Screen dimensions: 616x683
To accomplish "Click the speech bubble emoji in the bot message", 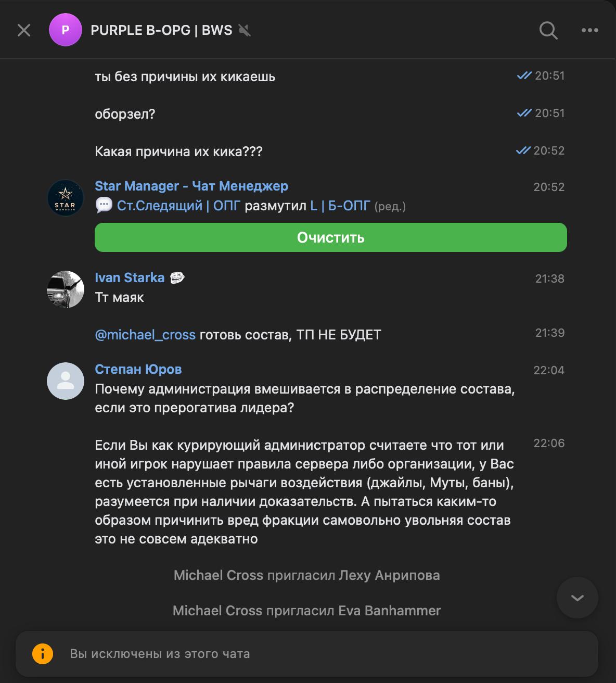I will click(x=104, y=206).
